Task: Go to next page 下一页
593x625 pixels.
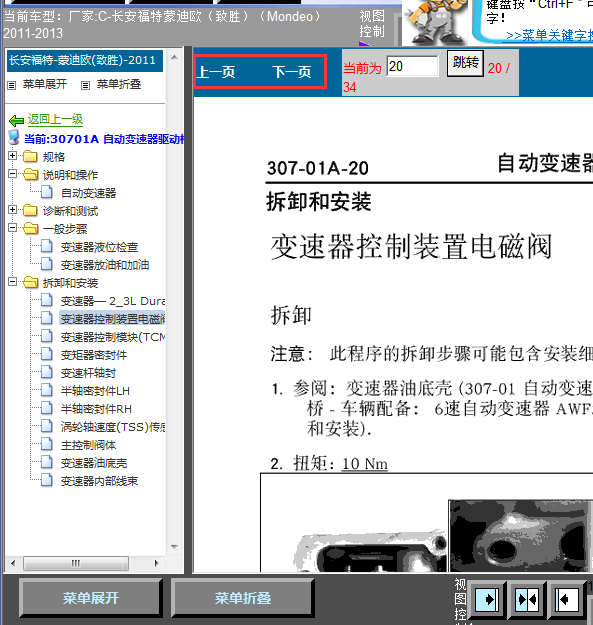Action: click(x=292, y=72)
